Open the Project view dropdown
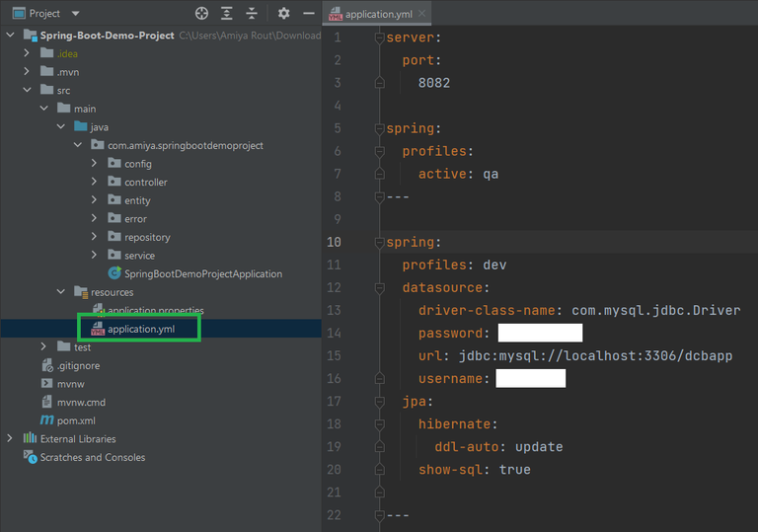758x532 pixels. point(76,14)
